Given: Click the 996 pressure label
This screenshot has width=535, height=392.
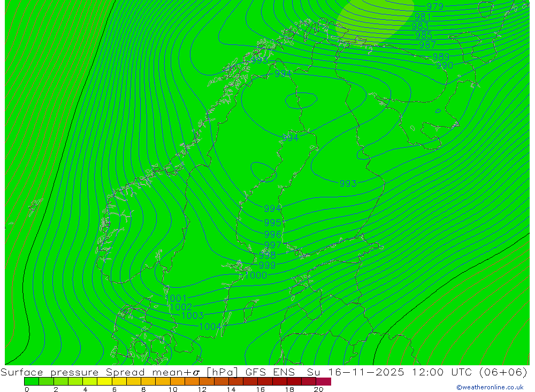Looking at the screenshot, I should pos(273,234).
